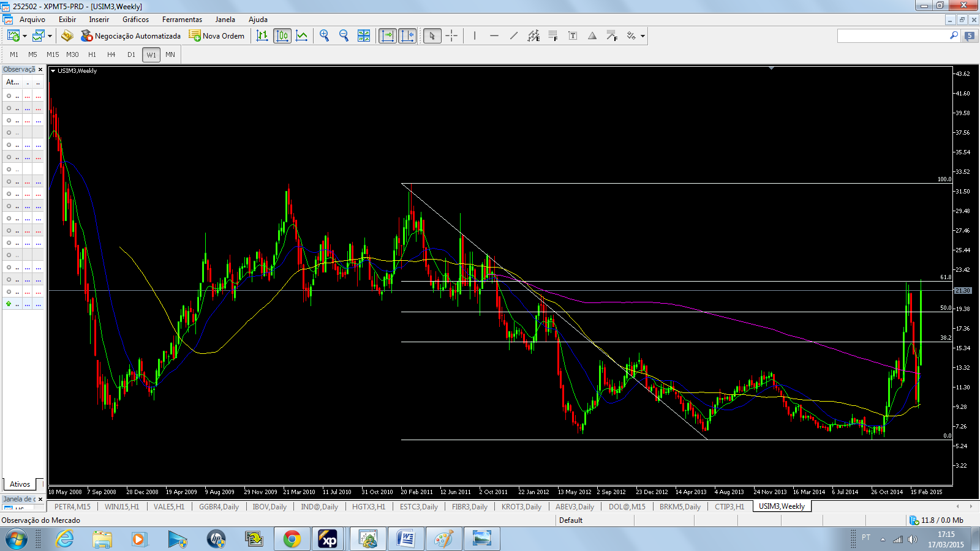Screen dimensions: 980x551
Task: Click the Nova Ordem button
Action: [x=216, y=36]
